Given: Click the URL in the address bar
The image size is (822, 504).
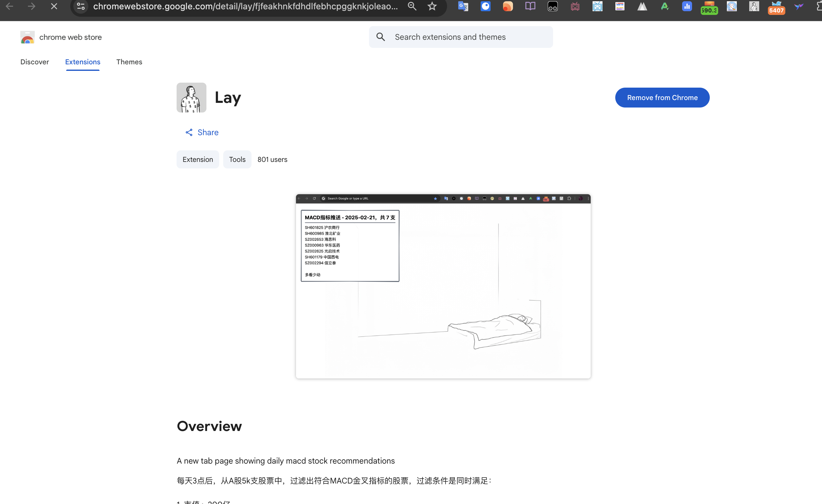Looking at the screenshot, I should tap(245, 6).
